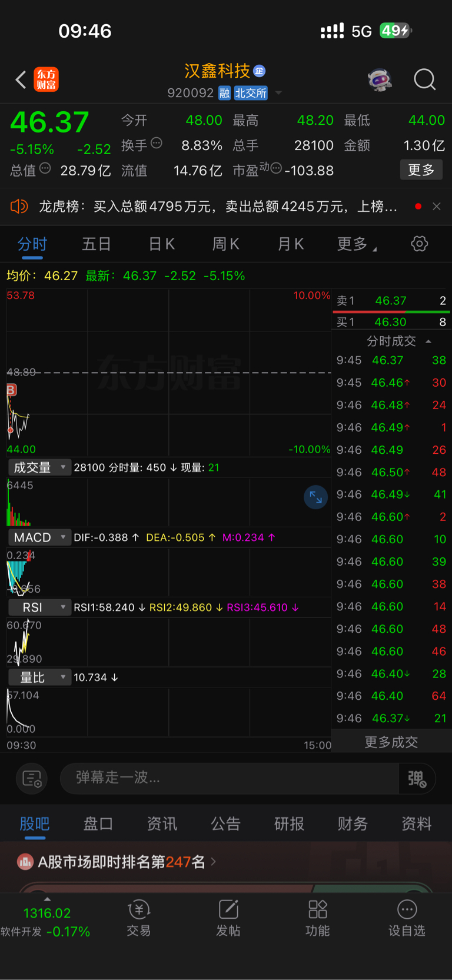452x980 pixels.
Task: Open chart settings gear icon
Action: 420,244
